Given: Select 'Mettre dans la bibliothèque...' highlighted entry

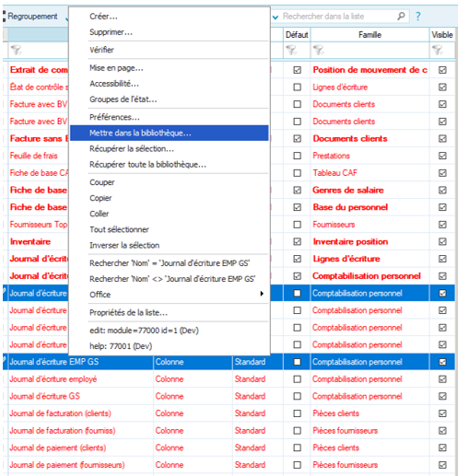Looking at the screenshot, I should point(170,133).
